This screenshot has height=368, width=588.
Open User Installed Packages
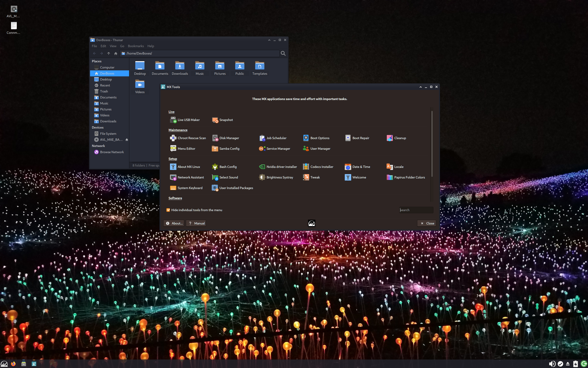click(x=232, y=188)
